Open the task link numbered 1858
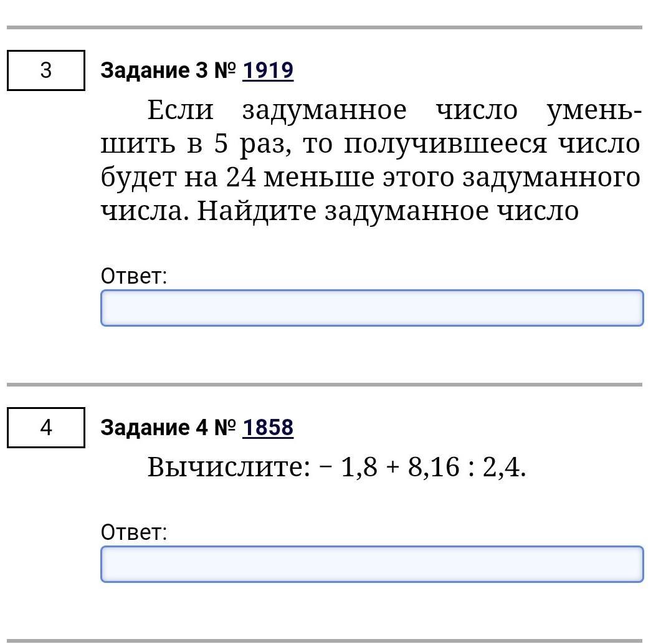Screen dimensions: 661x644 [268, 428]
